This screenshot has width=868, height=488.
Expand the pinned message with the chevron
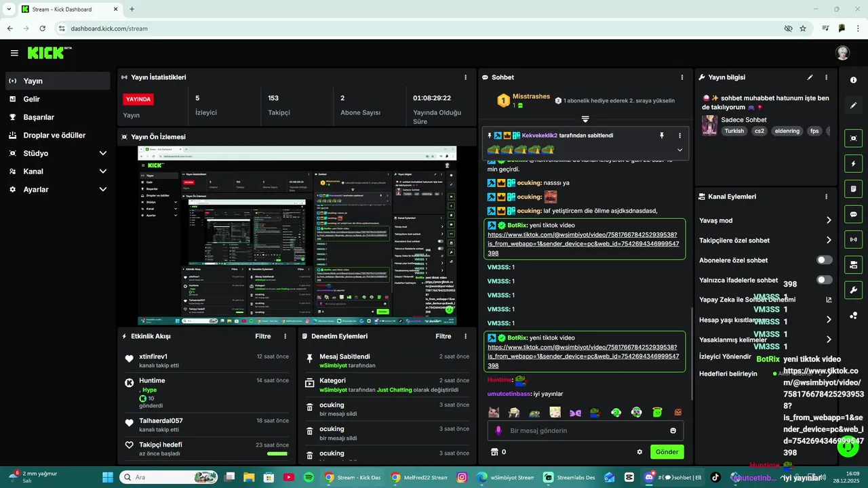pos(679,150)
